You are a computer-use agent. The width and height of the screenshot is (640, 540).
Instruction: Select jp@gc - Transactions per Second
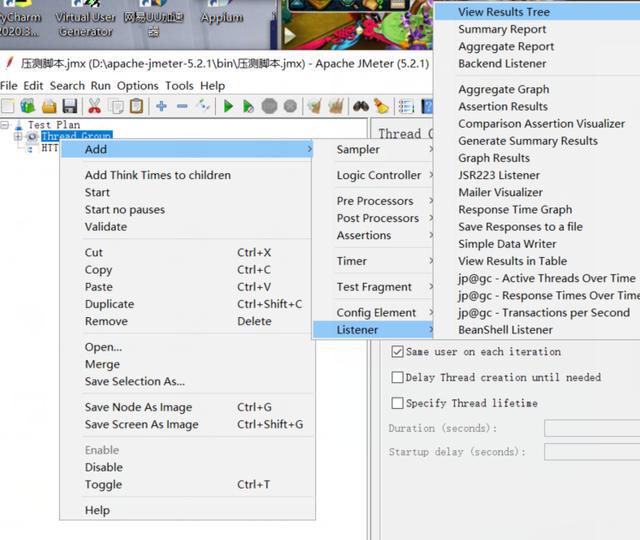coord(537,313)
